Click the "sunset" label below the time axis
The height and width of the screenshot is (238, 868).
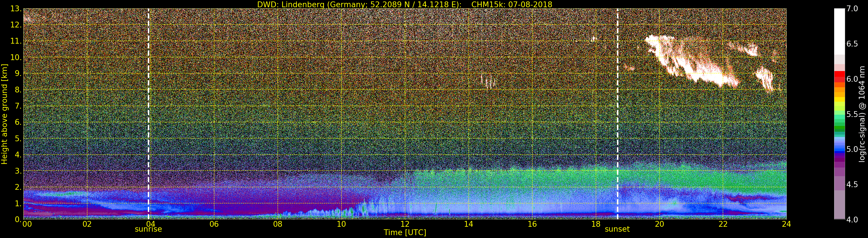pyautogui.click(x=617, y=229)
